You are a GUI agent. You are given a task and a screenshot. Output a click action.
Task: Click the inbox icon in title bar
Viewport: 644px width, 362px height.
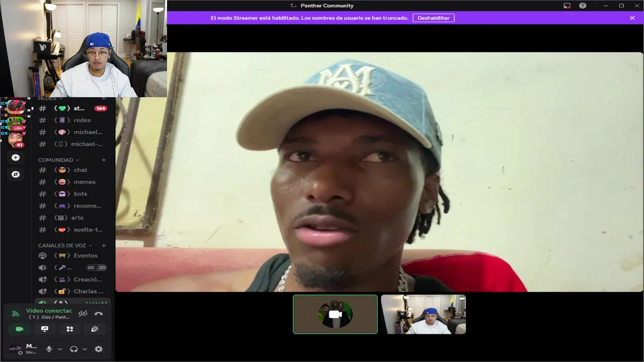567,6
